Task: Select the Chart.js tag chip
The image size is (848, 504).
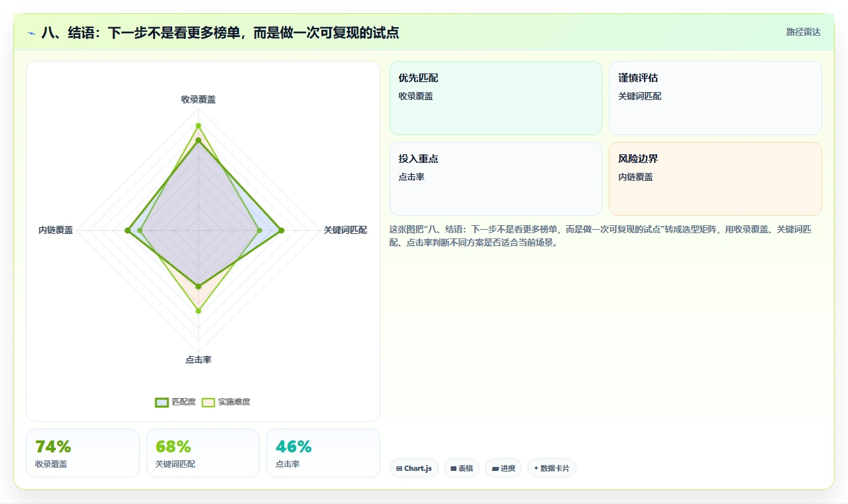Action: (x=414, y=468)
